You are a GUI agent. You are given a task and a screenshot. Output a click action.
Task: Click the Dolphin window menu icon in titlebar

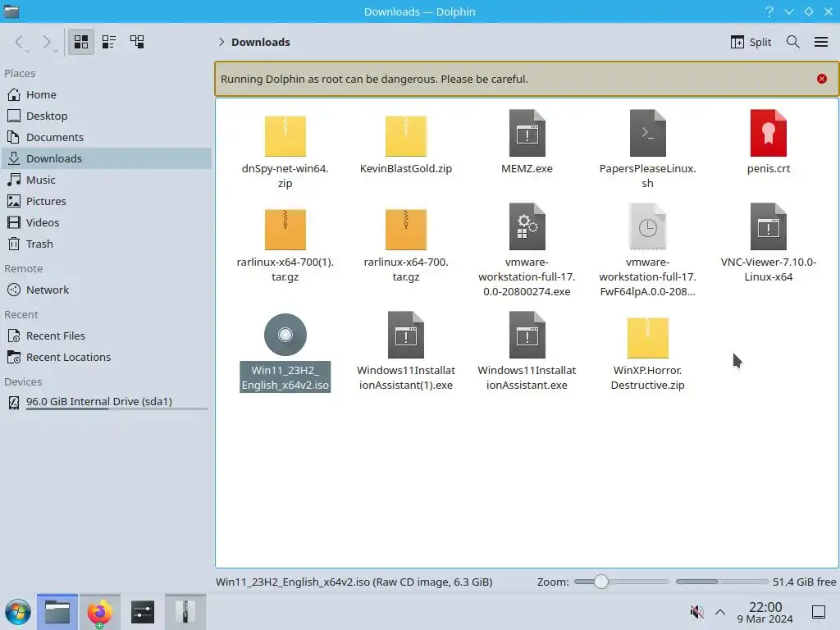(x=11, y=11)
